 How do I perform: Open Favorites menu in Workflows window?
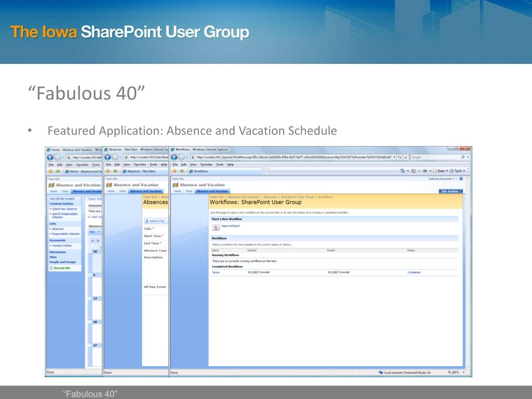click(206, 165)
